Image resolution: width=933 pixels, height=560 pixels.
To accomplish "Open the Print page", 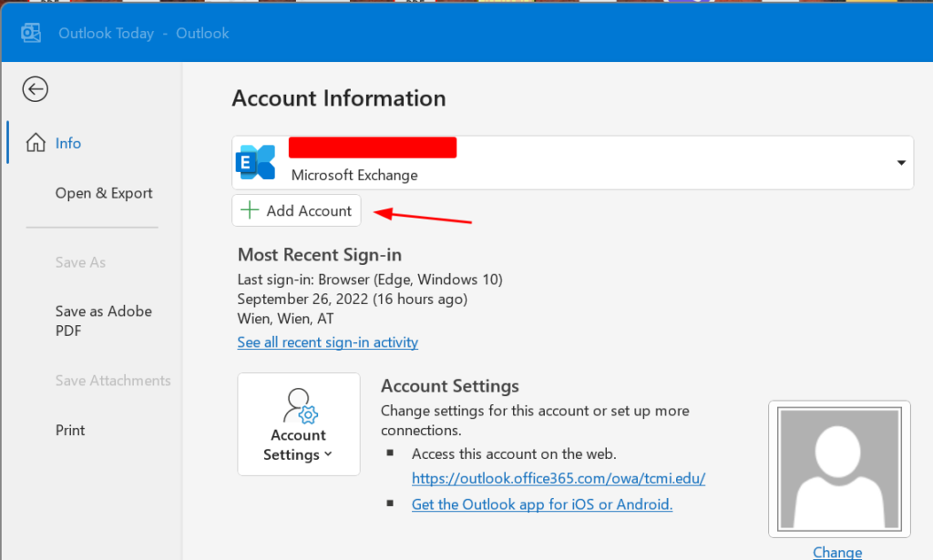I will pyautogui.click(x=70, y=431).
